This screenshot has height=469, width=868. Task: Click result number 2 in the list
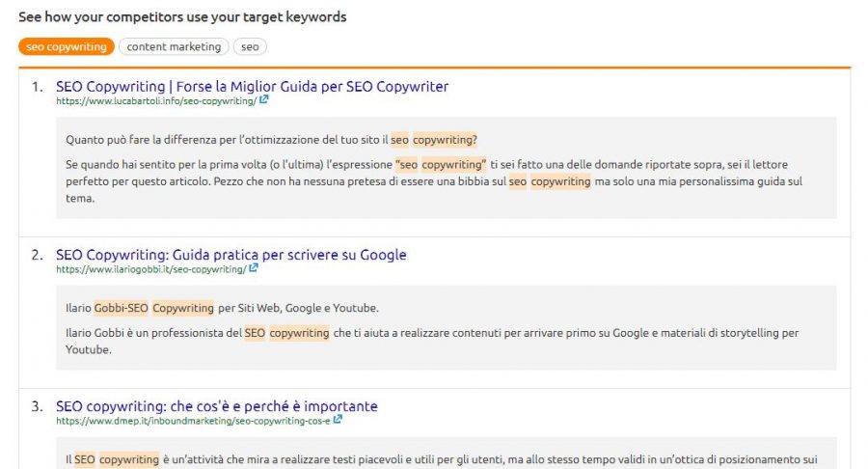pos(37,256)
